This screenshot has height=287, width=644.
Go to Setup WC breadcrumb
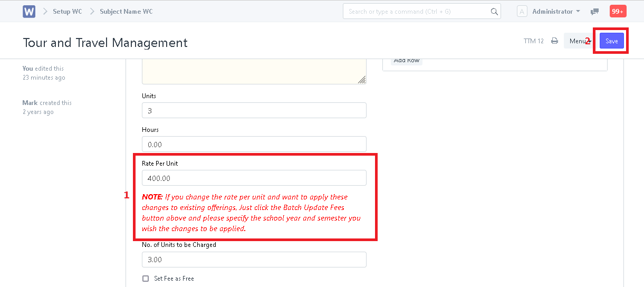click(67, 11)
